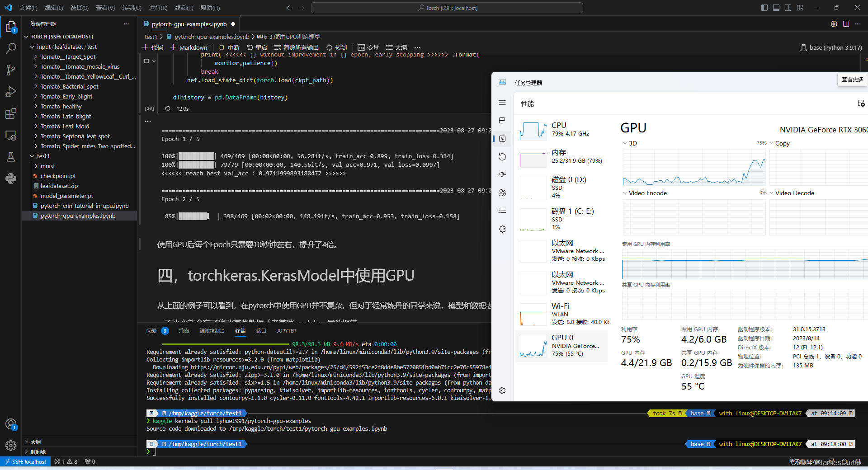Image resolution: width=868 pixels, height=470 pixels.
Task: Open the Extensions view
Action: (x=11, y=113)
